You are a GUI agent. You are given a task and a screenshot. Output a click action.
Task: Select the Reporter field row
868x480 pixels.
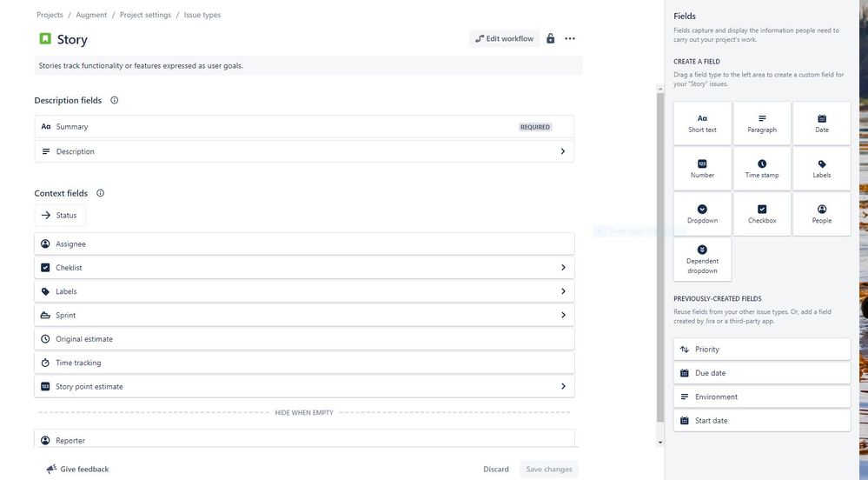pos(304,438)
